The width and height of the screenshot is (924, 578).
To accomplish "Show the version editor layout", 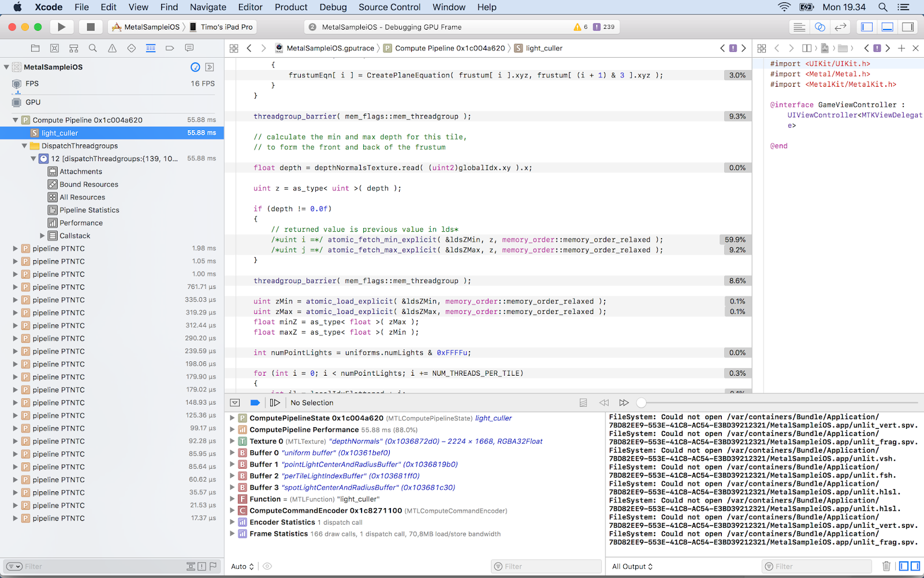I will tap(841, 27).
